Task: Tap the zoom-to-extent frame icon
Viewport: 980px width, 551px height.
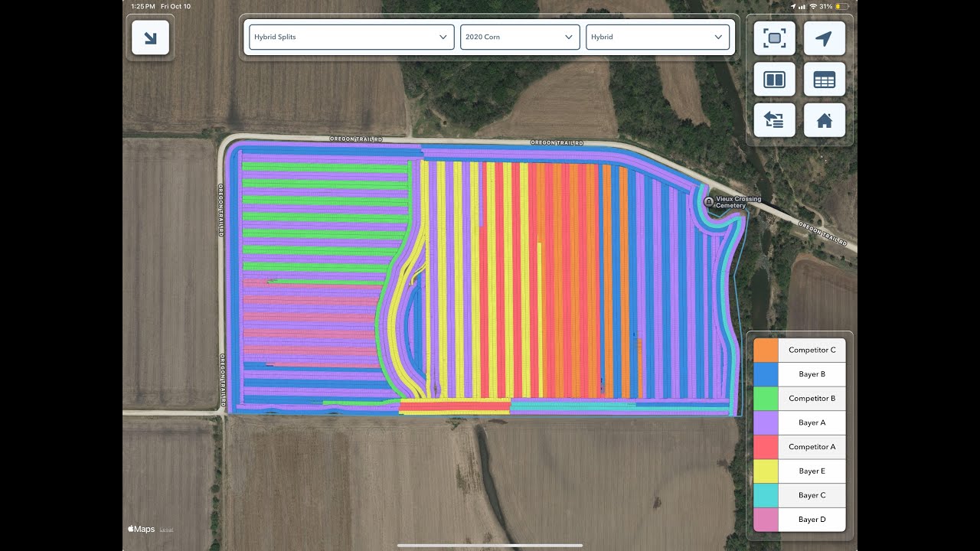Action: (774, 37)
